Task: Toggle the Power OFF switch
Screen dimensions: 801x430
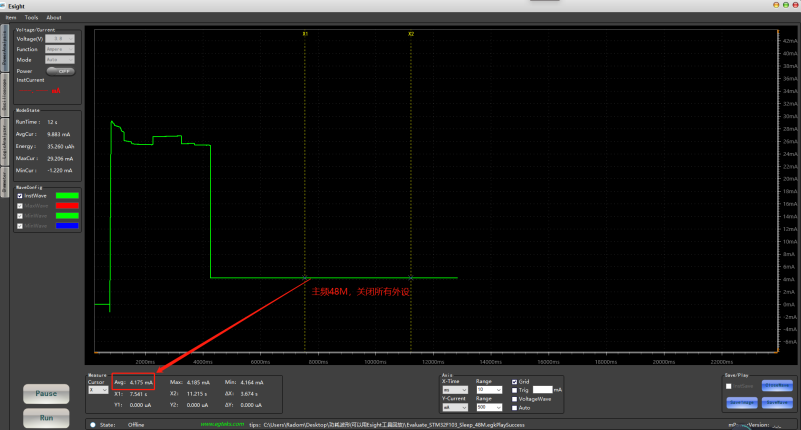Action: (60, 71)
